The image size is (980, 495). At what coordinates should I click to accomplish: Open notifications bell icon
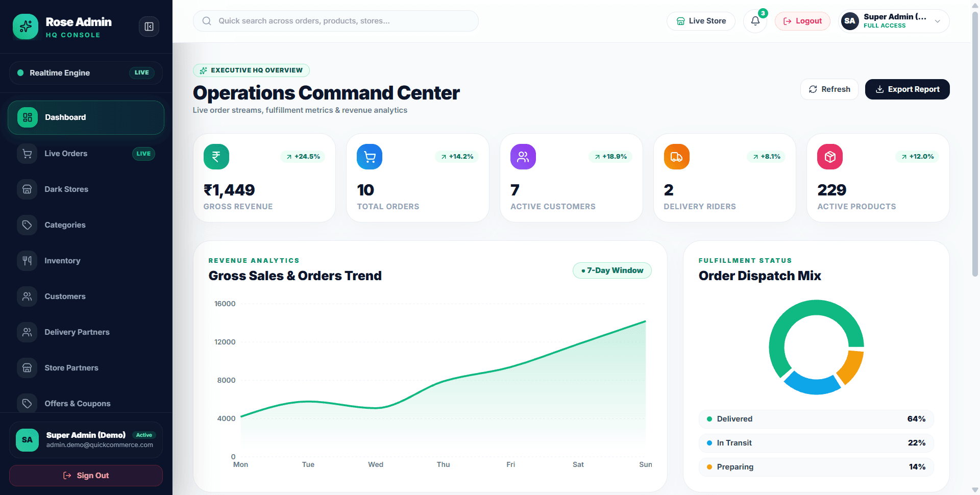[x=755, y=21]
